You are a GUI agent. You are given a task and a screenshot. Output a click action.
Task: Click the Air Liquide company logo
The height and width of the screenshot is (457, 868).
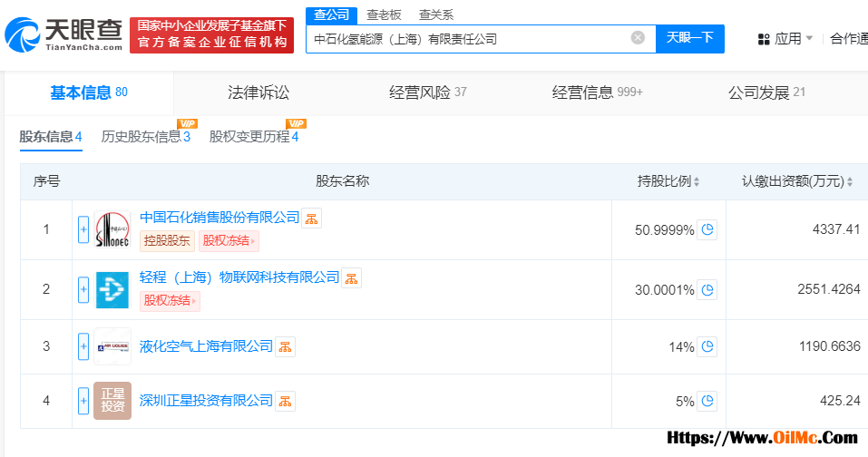tap(112, 346)
